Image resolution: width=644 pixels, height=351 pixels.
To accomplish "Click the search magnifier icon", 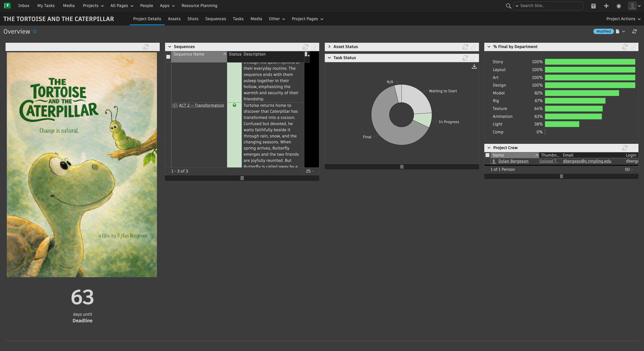I will [x=508, y=6].
